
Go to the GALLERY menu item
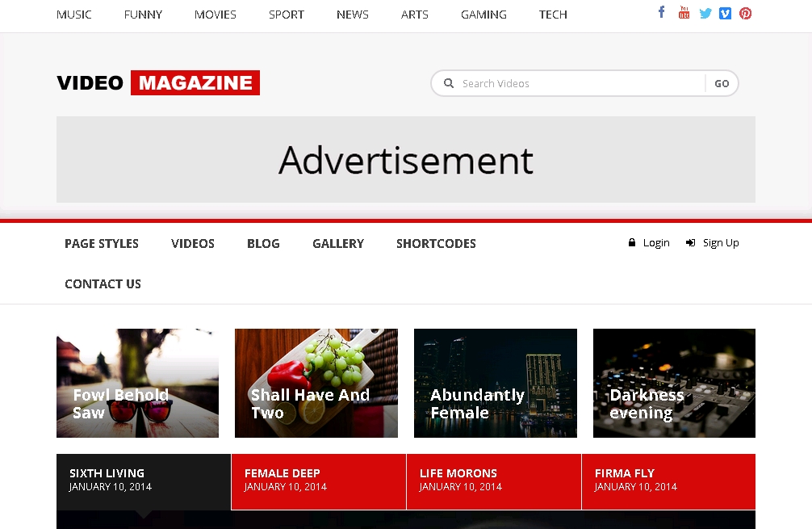(338, 244)
